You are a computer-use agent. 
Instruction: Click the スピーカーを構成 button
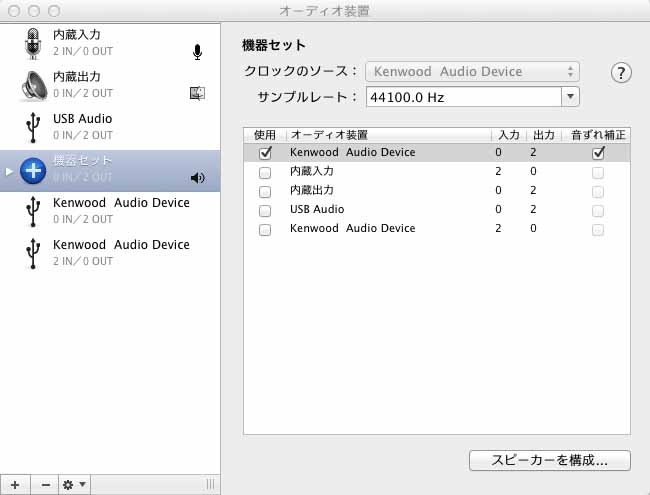pyautogui.click(x=550, y=460)
